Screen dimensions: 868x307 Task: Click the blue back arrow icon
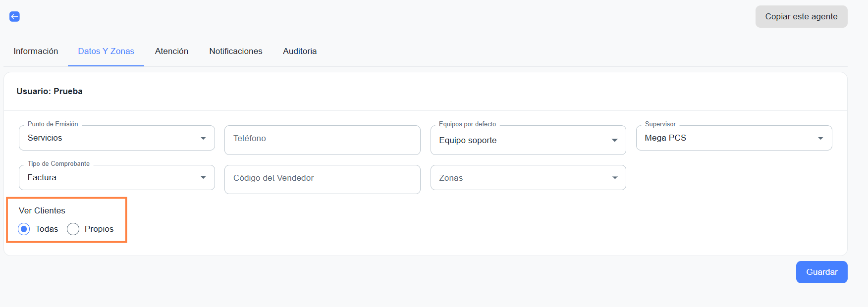pyautogui.click(x=15, y=17)
